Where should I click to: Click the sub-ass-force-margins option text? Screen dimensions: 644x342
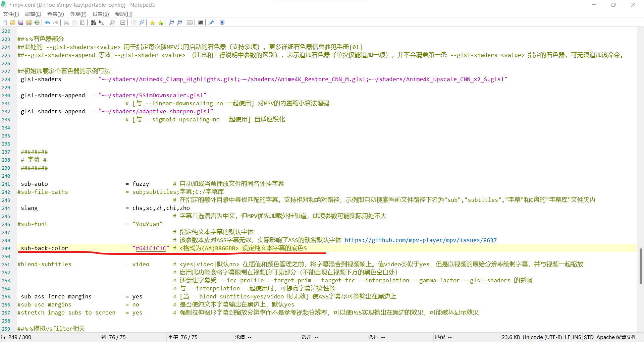[x=56, y=296]
